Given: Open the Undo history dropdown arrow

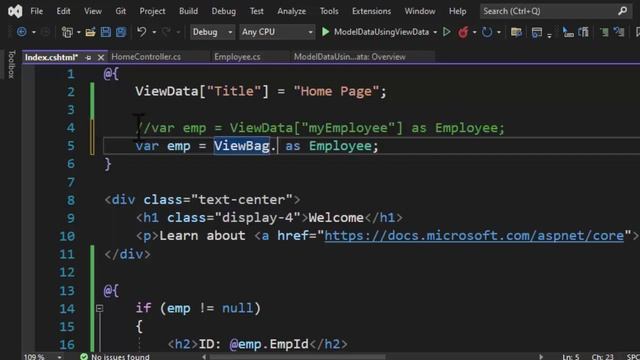Looking at the screenshot, I should tap(154, 32).
